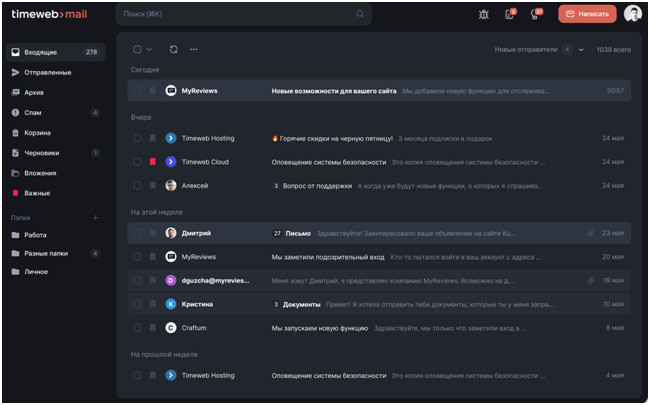The image size is (650, 405).
Task: Open the Черновики drafts folder
Action: (41, 153)
